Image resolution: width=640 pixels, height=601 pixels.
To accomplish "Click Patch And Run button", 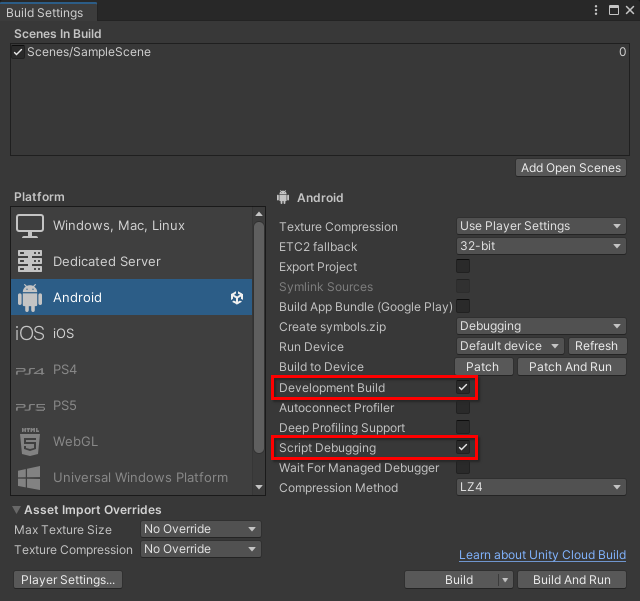I will [571, 367].
